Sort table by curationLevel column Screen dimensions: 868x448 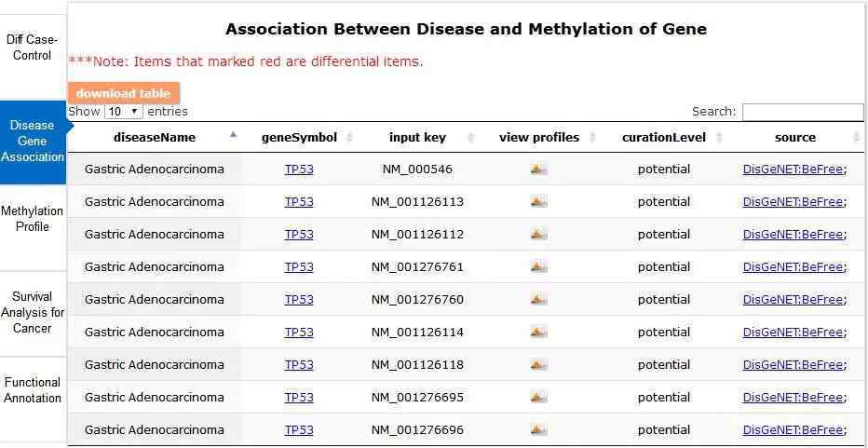[664, 137]
